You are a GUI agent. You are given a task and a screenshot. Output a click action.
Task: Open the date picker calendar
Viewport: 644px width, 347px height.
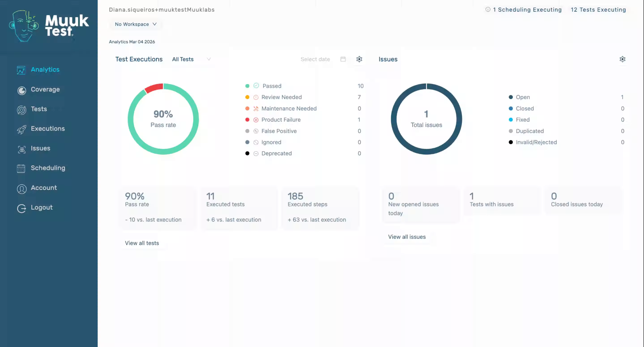click(x=343, y=59)
